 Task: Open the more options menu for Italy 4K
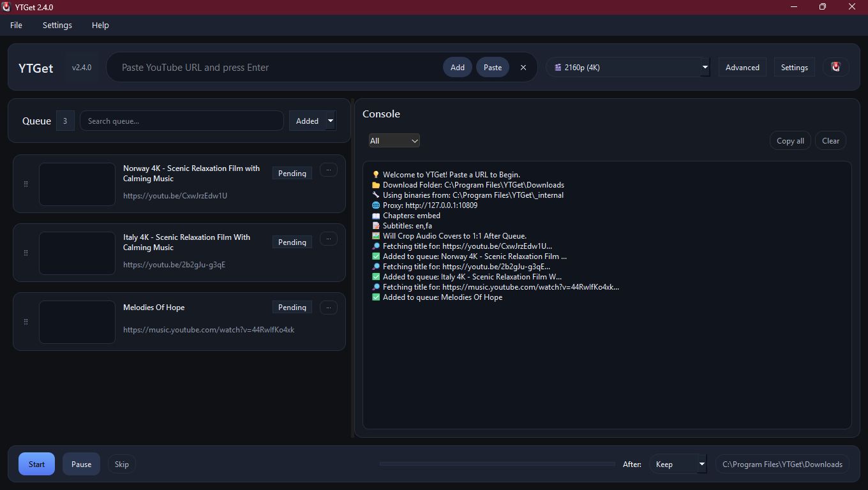tap(328, 239)
